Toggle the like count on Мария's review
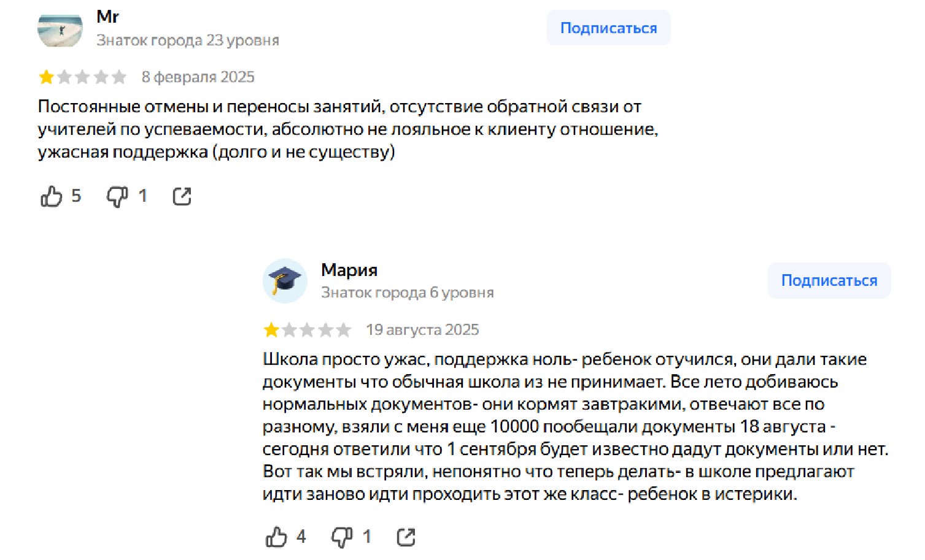 click(301, 537)
